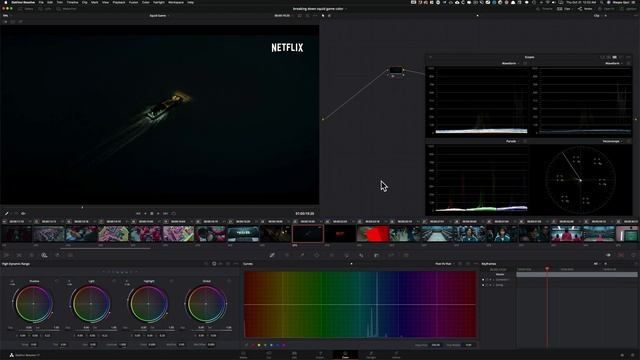Toggle the Nodes editor panel
The width and height of the screenshot is (640, 360).
pyautogui.click(x=585, y=9)
